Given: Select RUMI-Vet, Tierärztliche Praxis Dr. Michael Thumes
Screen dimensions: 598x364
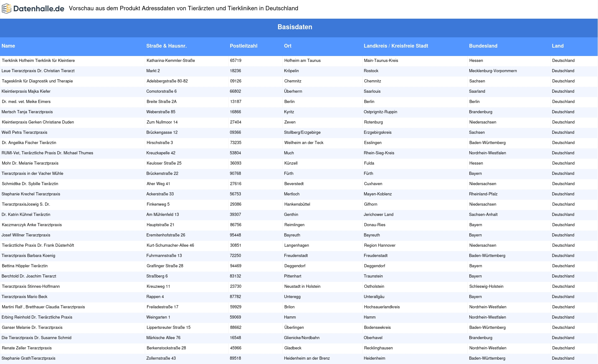Looking at the screenshot, I should point(47,153).
